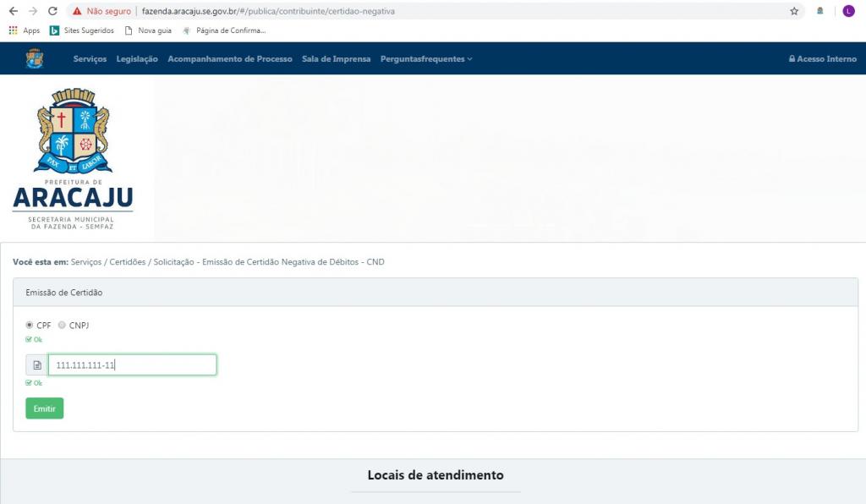Click the Aracaju crest in navbar
Image resolution: width=866 pixels, height=504 pixels.
point(35,59)
